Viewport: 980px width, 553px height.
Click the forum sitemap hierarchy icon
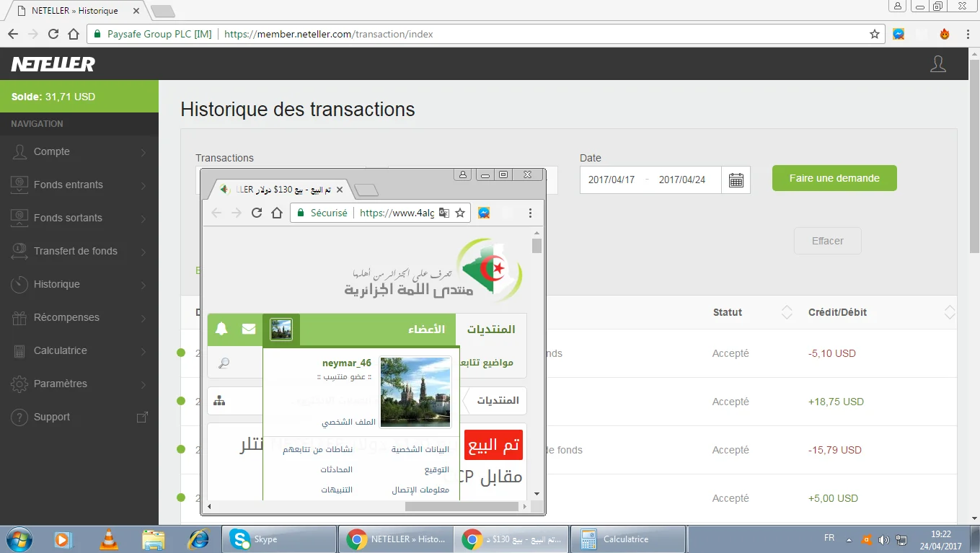[220, 400]
